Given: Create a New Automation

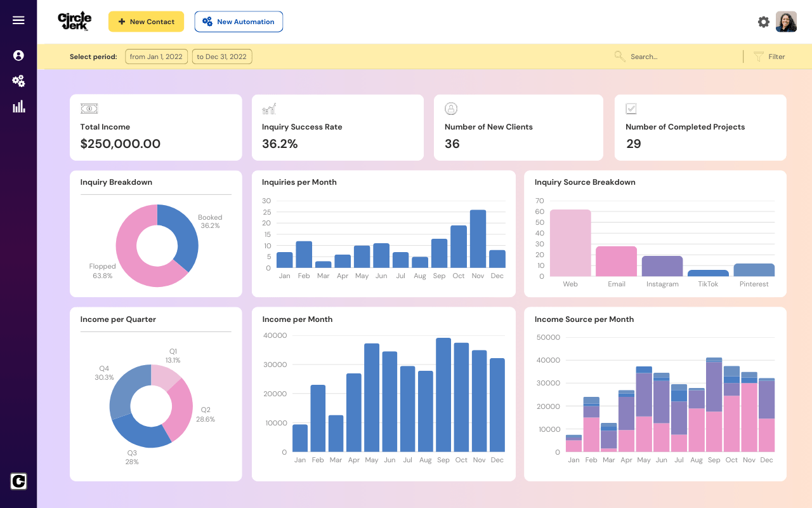Looking at the screenshot, I should coord(239,22).
